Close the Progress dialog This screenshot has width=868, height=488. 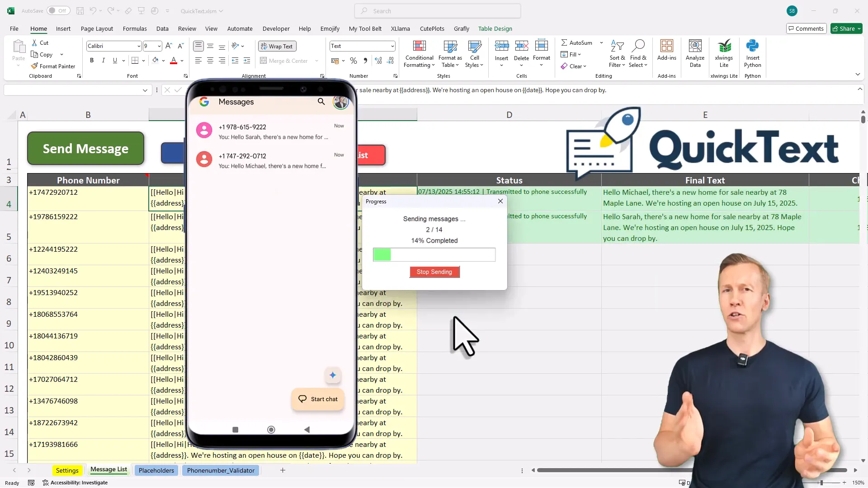500,201
